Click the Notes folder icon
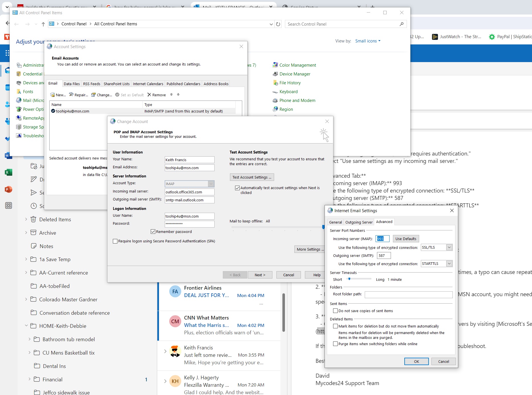The height and width of the screenshot is (395, 532). (34, 246)
